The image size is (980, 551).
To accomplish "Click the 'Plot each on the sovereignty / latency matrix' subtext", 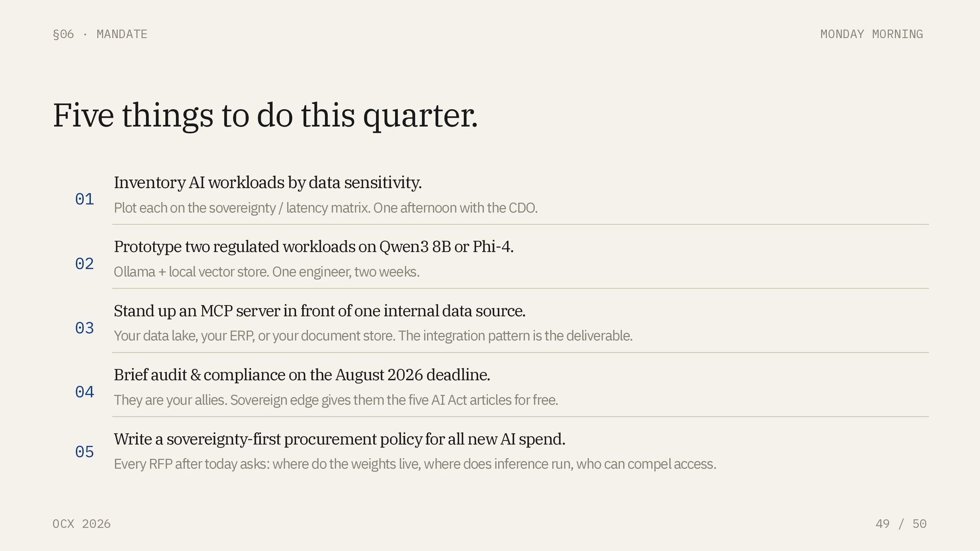I will 326,208.
